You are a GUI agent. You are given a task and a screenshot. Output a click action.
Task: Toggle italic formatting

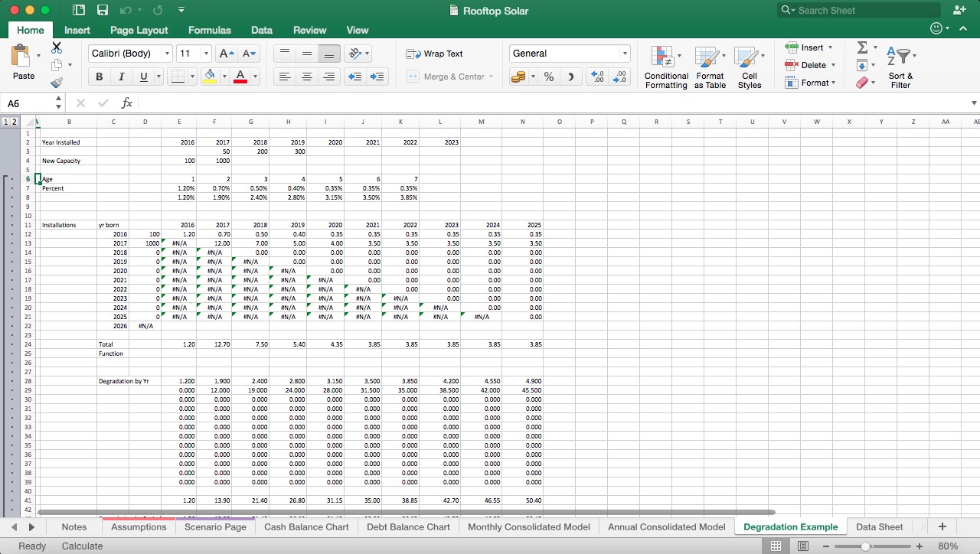(121, 77)
